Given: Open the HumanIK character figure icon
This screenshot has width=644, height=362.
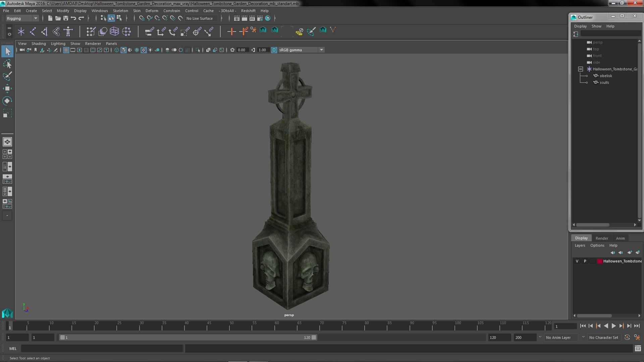Looking at the screenshot, I should coord(68,32).
